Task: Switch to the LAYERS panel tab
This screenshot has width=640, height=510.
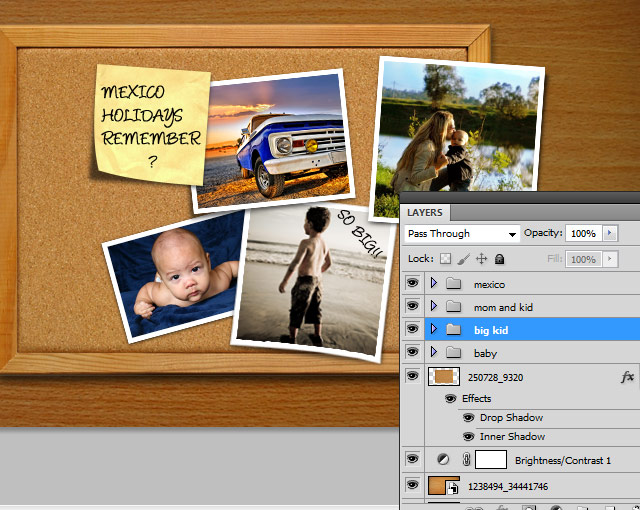Action: (x=424, y=212)
